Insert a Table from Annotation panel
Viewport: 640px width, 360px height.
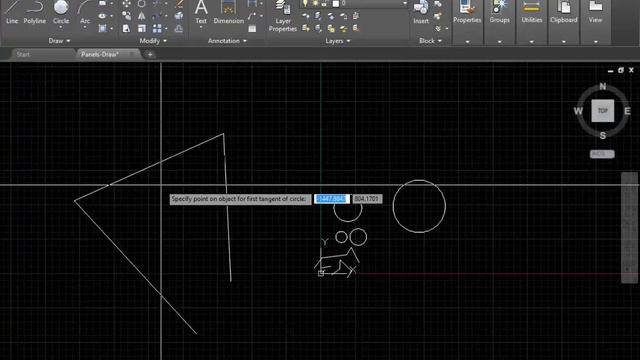[252, 28]
